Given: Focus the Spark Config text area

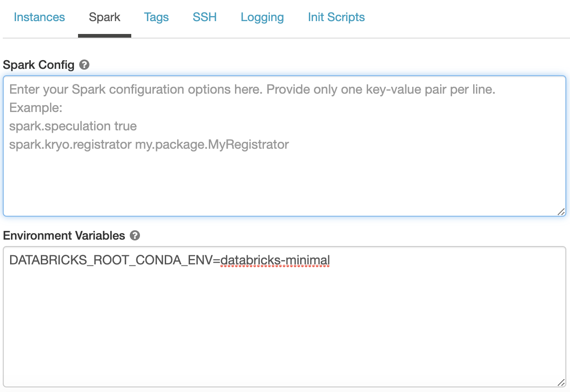Looking at the screenshot, I should point(285,184).
